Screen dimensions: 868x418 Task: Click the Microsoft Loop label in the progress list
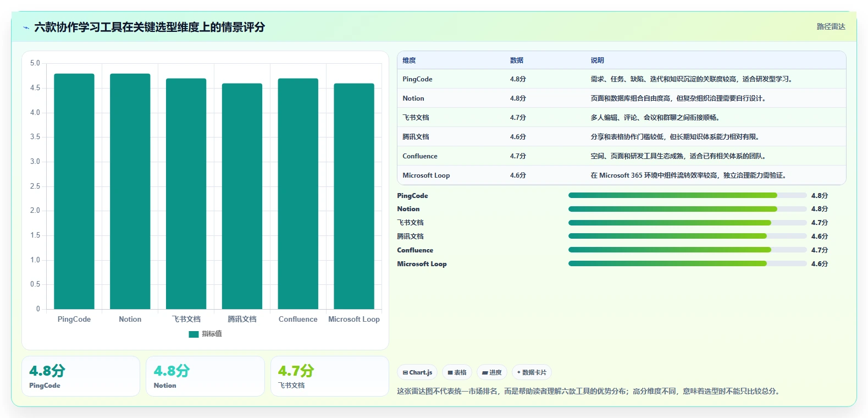(x=422, y=264)
